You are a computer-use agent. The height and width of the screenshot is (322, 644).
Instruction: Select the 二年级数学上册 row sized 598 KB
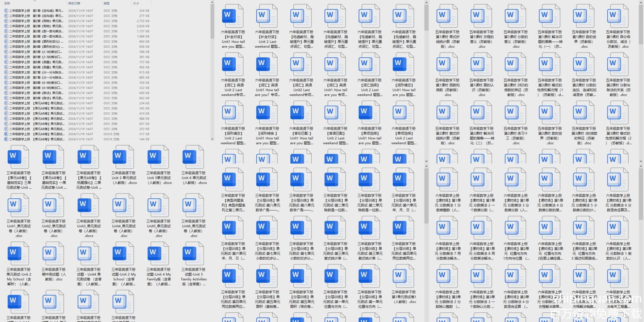[x=77, y=52]
